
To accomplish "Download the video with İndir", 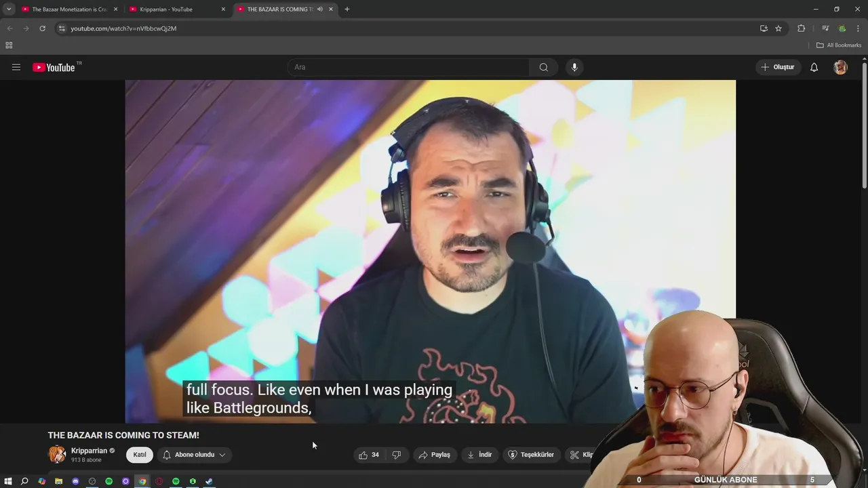I will (479, 455).
